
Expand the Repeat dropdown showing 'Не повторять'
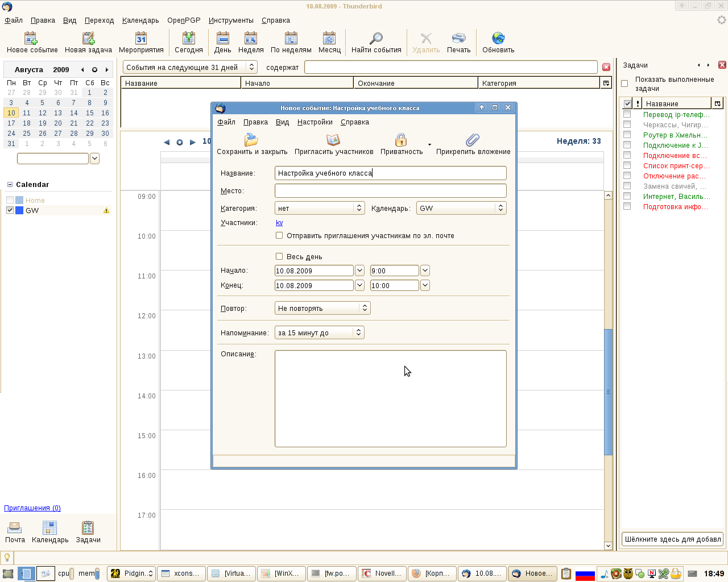pos(322,308)
